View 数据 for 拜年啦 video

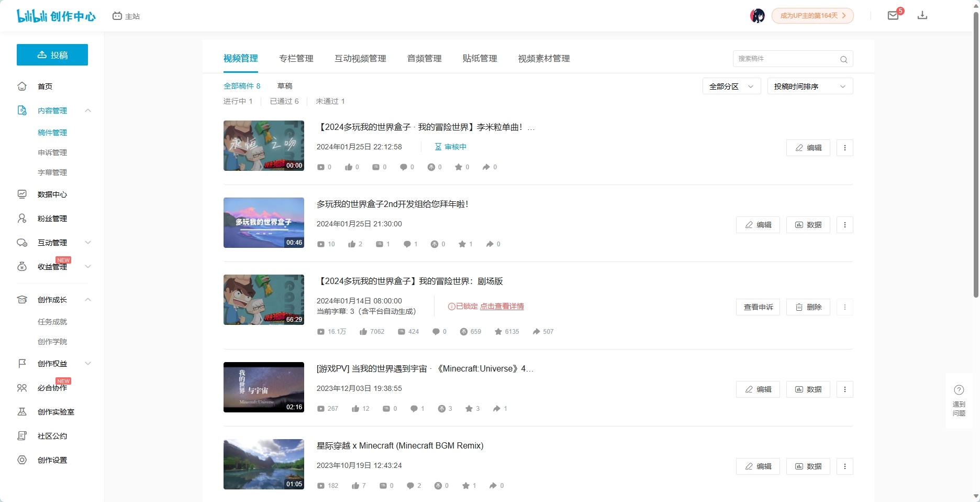pyautogui.click(x=808, y=225)
